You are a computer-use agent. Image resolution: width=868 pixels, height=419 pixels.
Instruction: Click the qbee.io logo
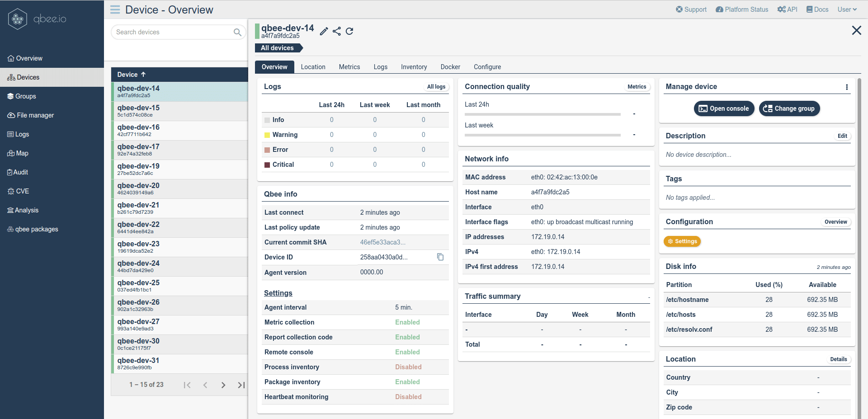[37, 19]
